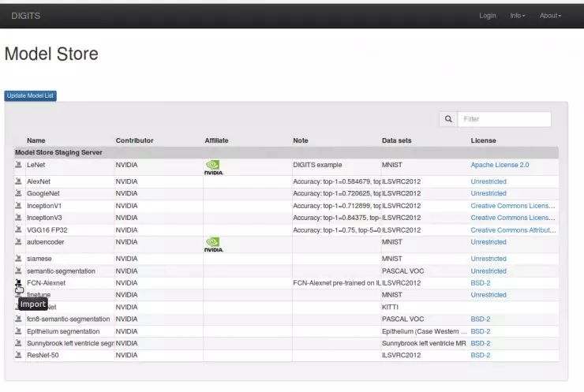Open VGG16 Creative Commons Attribution link
This screenshot has height=392, width=584.
tap(513, 230)
